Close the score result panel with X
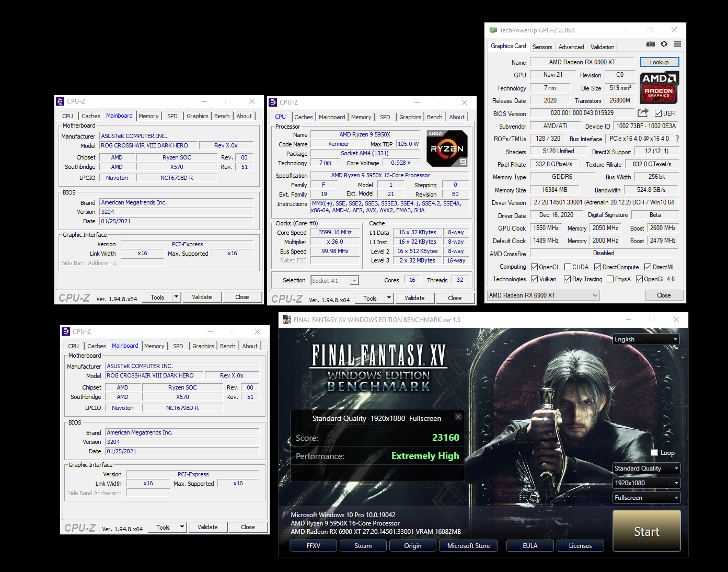This screenshot has height=572, width=728. click(458, 417)
